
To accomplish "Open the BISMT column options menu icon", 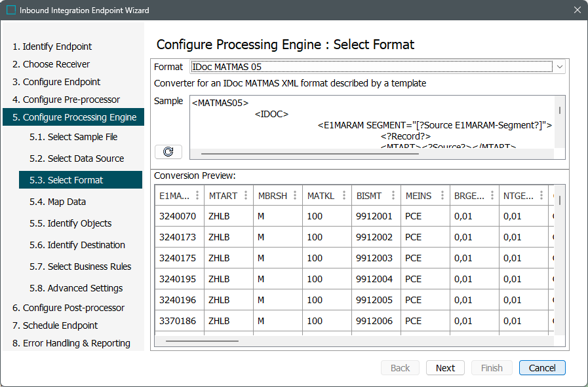I will click(x=394, y=195).
